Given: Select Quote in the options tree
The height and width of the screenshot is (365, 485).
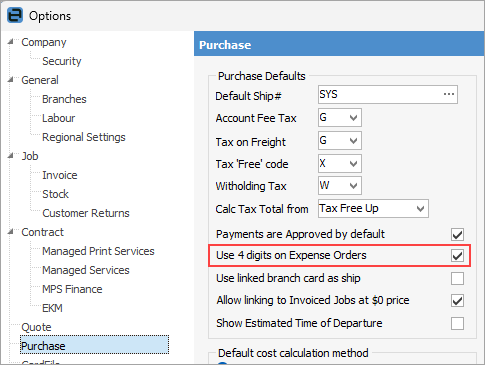Looking at the screenshot, I should coord(36,327).
